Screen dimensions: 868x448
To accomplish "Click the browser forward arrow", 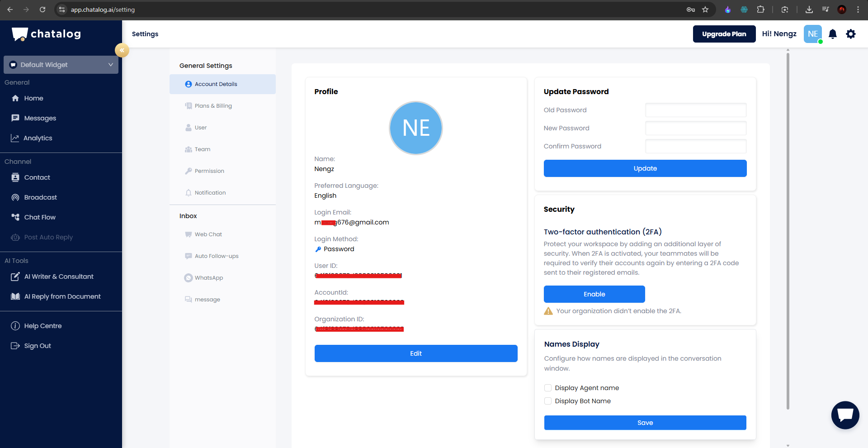I will coord(26,10).
